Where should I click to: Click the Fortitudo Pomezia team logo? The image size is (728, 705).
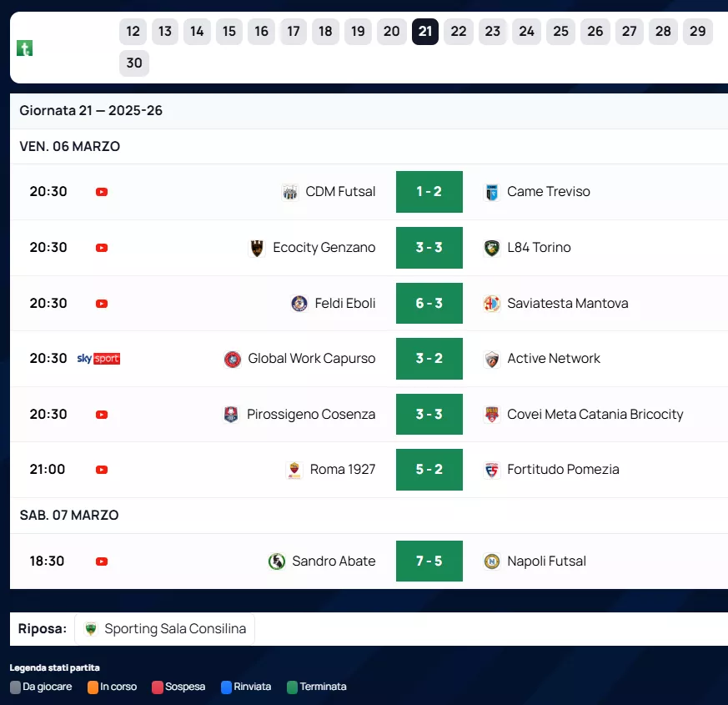click(492, 470)
